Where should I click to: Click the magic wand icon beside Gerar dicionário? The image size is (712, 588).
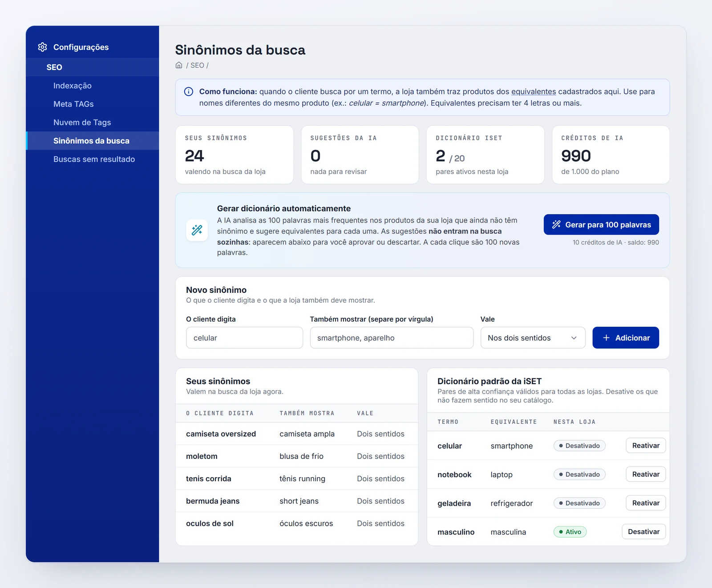[197, 230]
